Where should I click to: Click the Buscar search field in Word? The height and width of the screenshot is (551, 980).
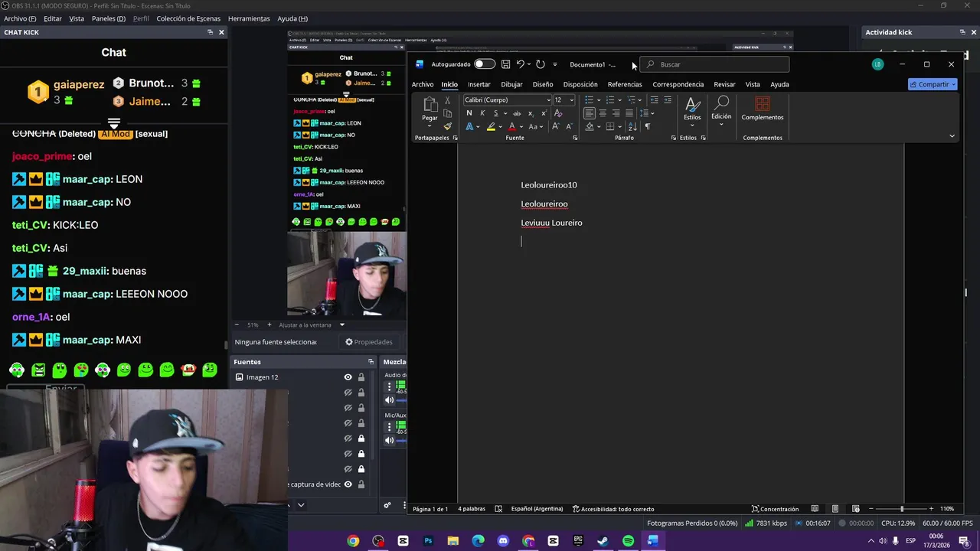point(714,64)
